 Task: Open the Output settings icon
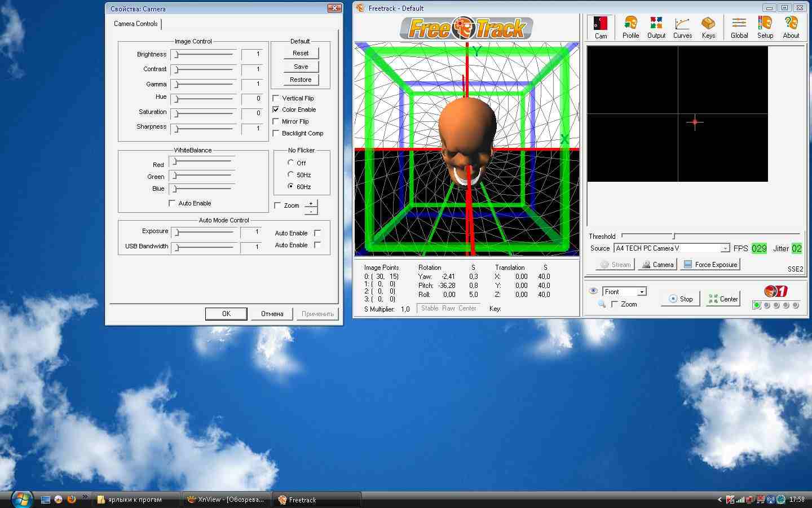[656, 27]
